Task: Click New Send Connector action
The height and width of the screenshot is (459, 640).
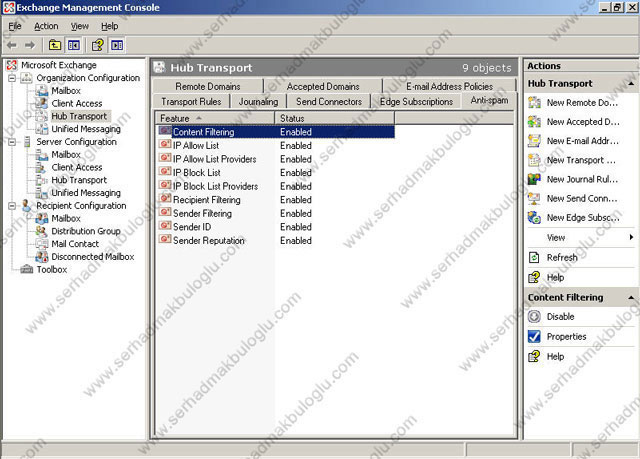Action: point(573,198)
